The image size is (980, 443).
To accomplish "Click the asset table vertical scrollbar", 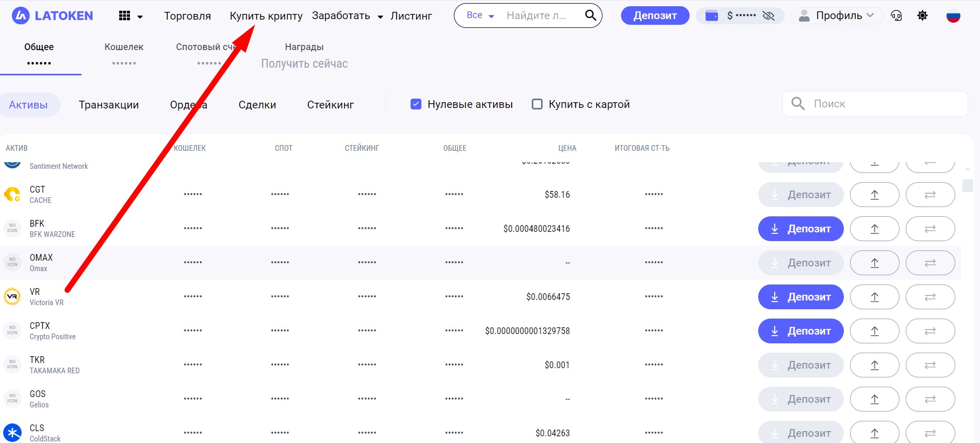I will pyautogui.click(x=968, y=185).
